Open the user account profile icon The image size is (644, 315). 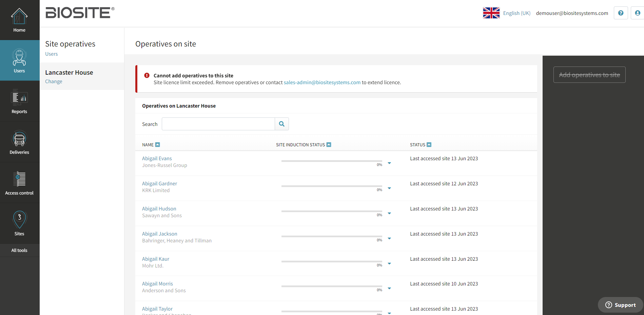[637, 13]
